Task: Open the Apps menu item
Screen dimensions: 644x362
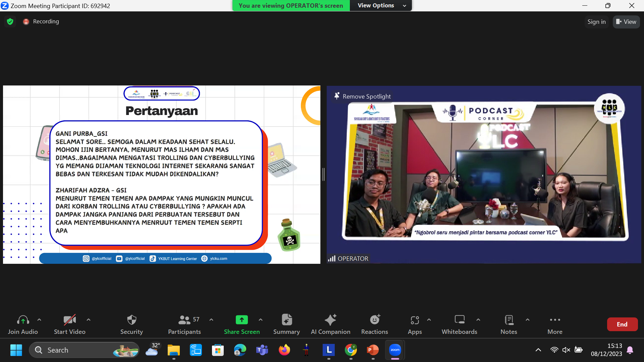Action: 415,320
